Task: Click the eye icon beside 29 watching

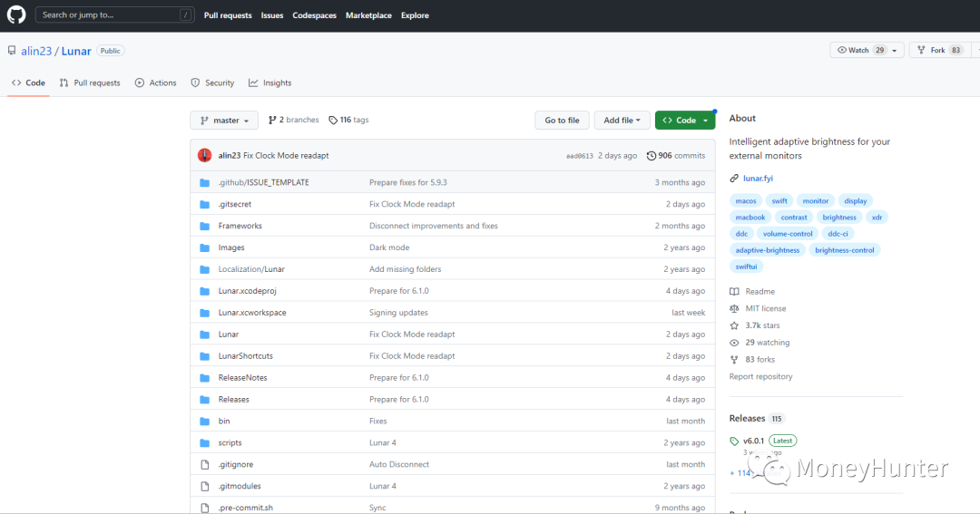Action: click(734, 343)
